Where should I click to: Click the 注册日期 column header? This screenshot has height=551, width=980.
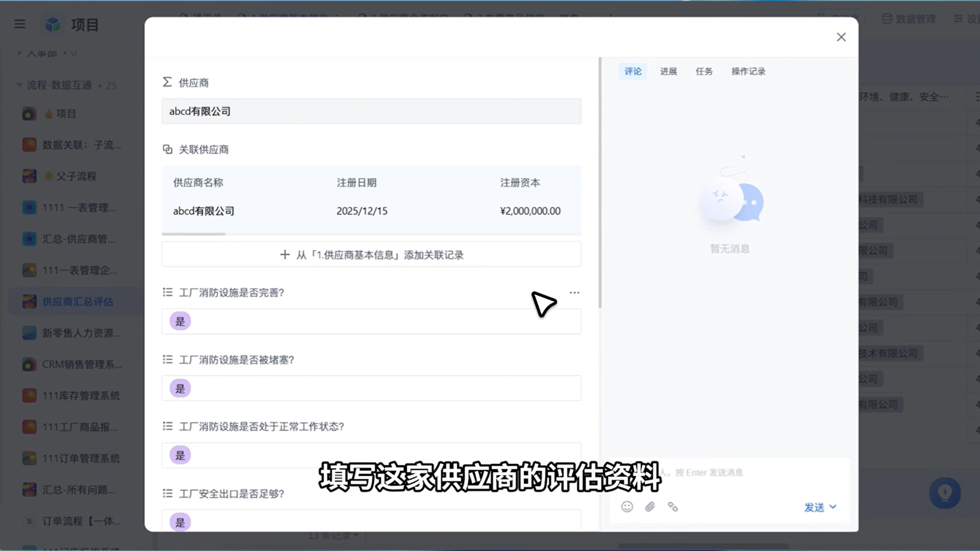(357, 183)
